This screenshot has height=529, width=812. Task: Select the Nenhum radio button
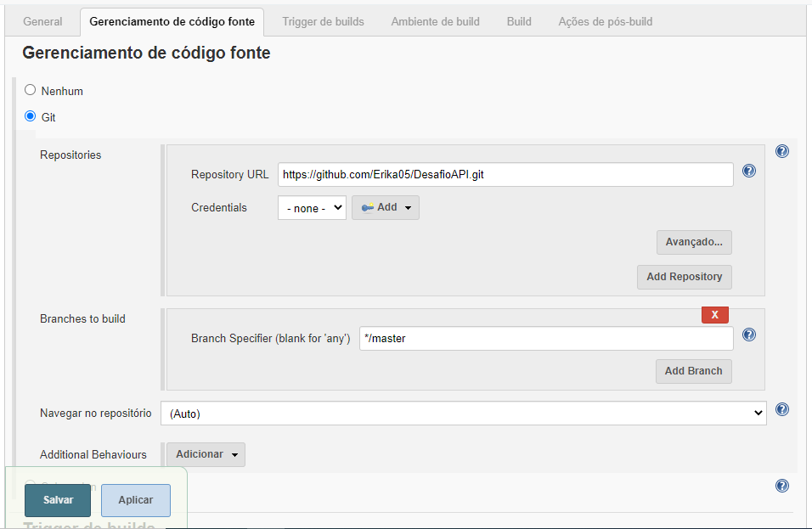(31, 90)
